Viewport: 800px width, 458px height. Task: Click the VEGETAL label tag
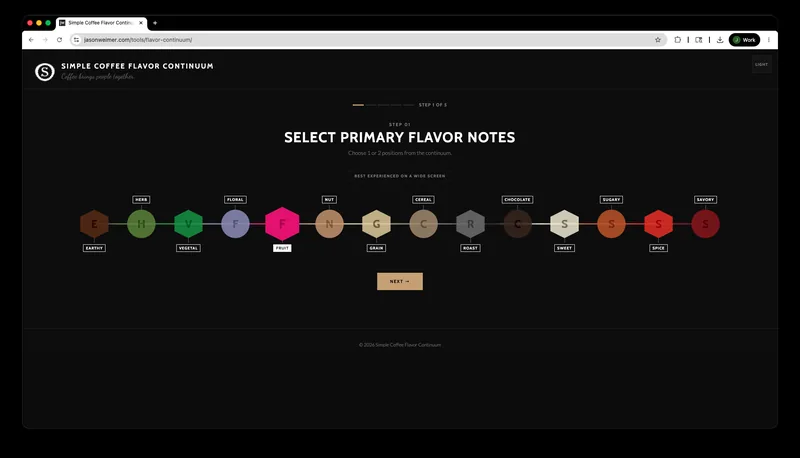pos(188,248)
